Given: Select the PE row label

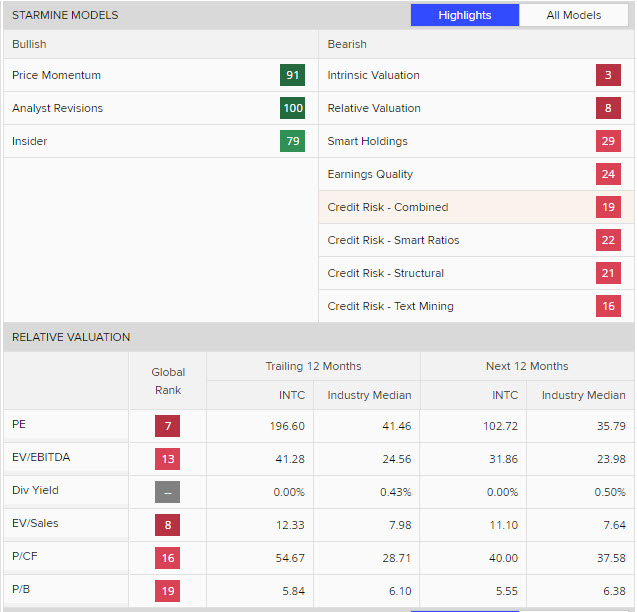Looking at the screenshot, I should point(19,424).
